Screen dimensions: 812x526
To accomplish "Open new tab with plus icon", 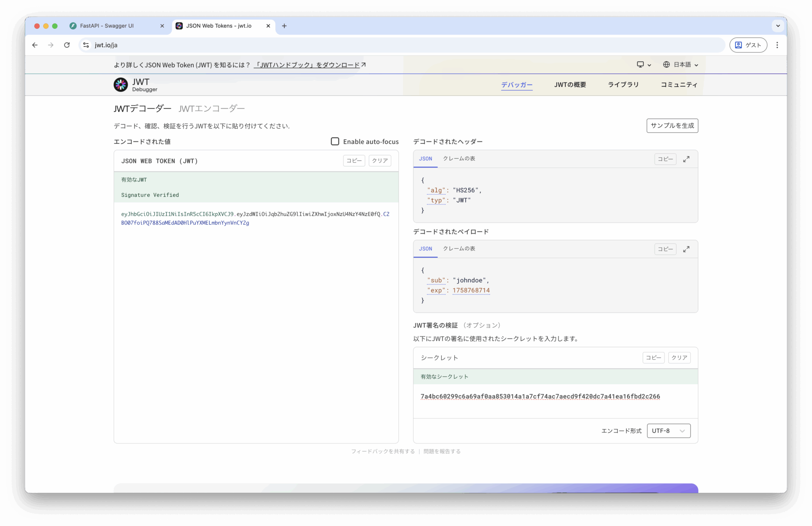I will click(x=284, y=26).
